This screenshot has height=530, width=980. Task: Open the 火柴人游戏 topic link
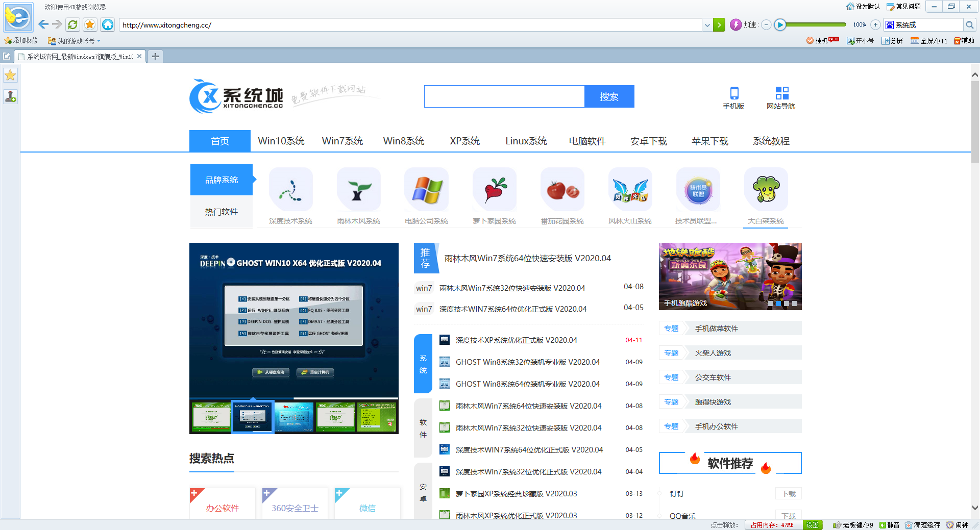click(713, 353)
